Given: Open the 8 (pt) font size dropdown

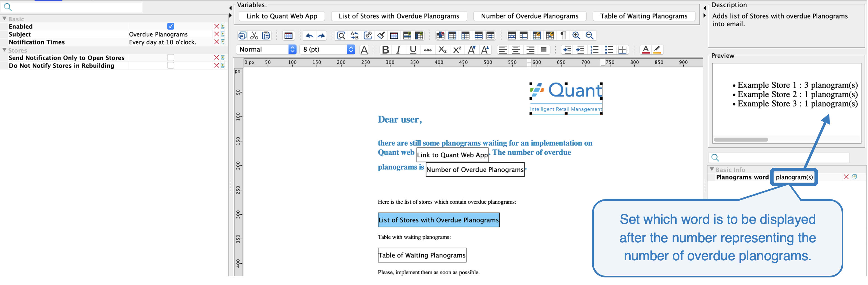Looking at the screenshot, I should (x=328, y=49).
